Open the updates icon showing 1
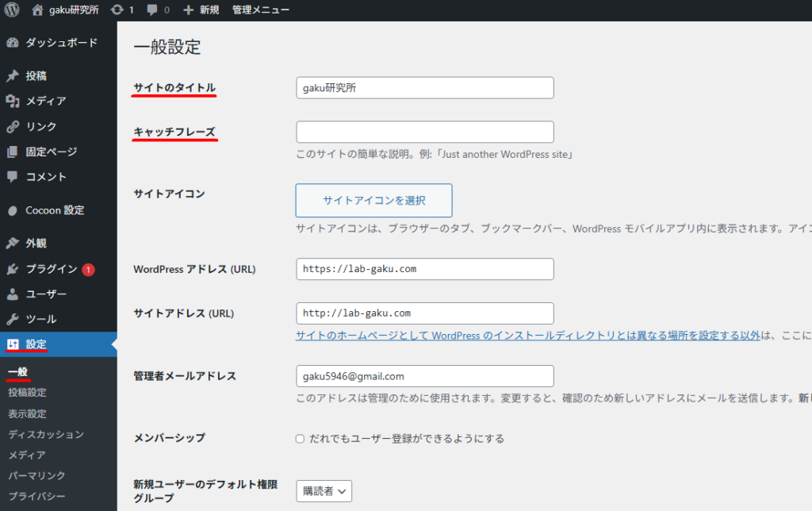The width and height of the screenshot is (812, 511). pyautogui.click(x=117, y=10)
